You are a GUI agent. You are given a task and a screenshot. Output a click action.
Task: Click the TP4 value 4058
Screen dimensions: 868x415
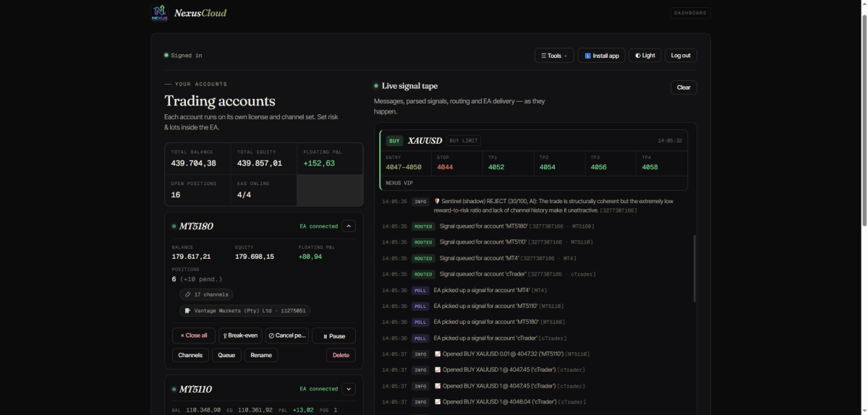pos(650,167)
